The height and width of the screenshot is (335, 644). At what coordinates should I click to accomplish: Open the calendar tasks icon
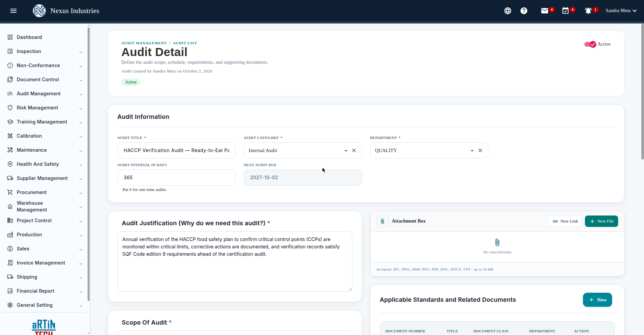[565, 11]
